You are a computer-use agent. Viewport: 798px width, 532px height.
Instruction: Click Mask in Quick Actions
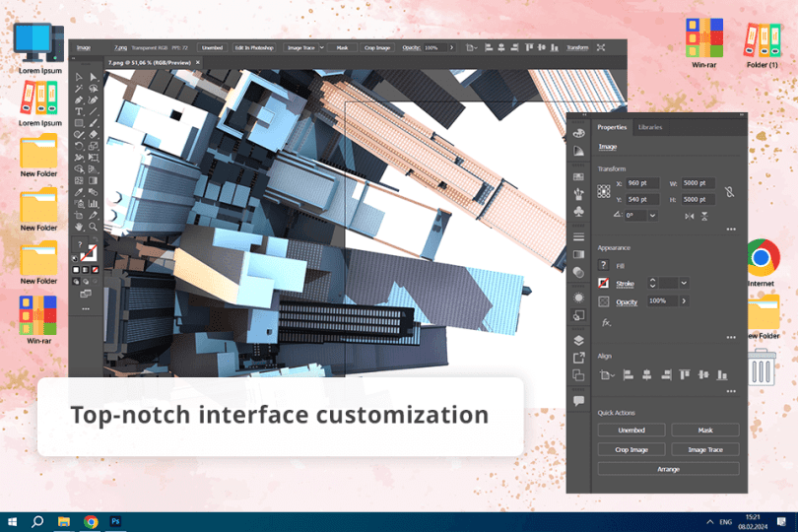tap(705, 431)
